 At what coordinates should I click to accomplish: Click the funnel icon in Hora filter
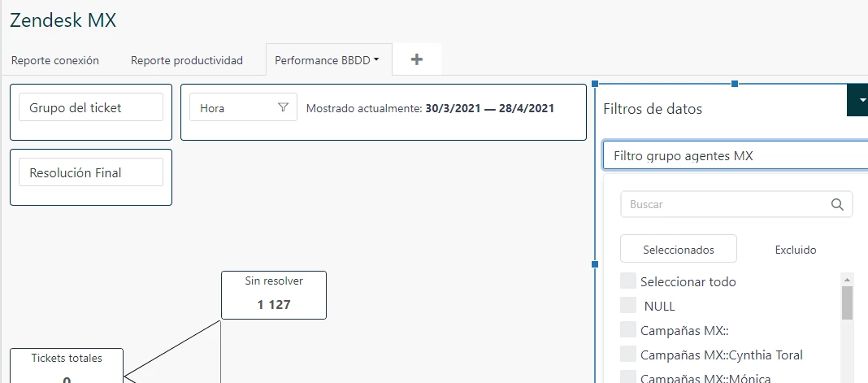click(x=284, y=107)
